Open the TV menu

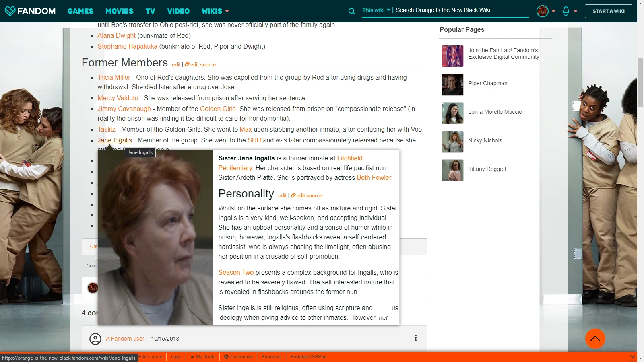(x=151, y=11)
